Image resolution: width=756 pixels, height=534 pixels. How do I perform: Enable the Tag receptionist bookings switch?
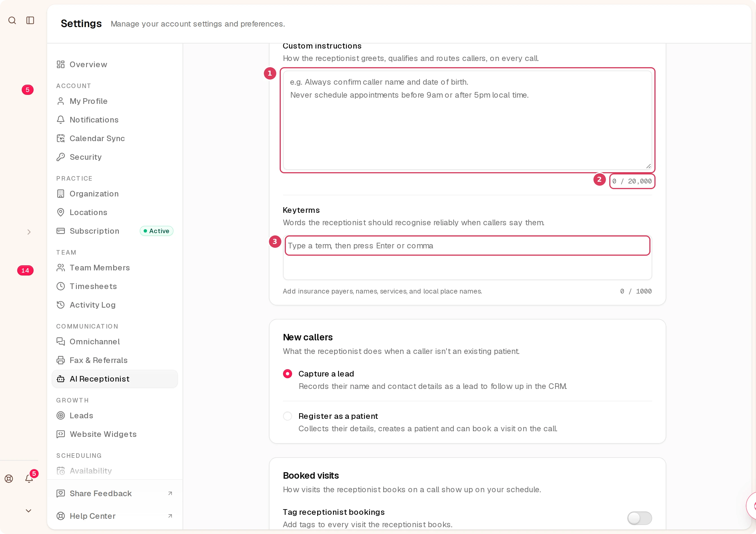639,518
